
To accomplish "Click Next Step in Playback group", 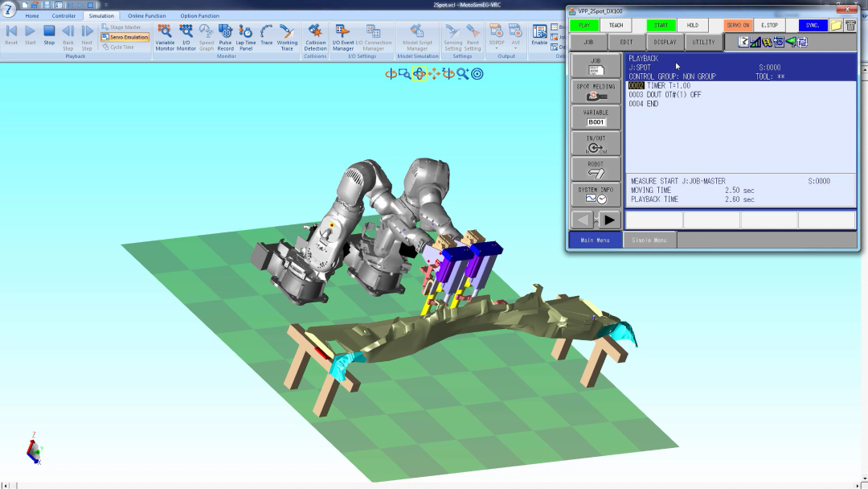I will coord(87,37).
